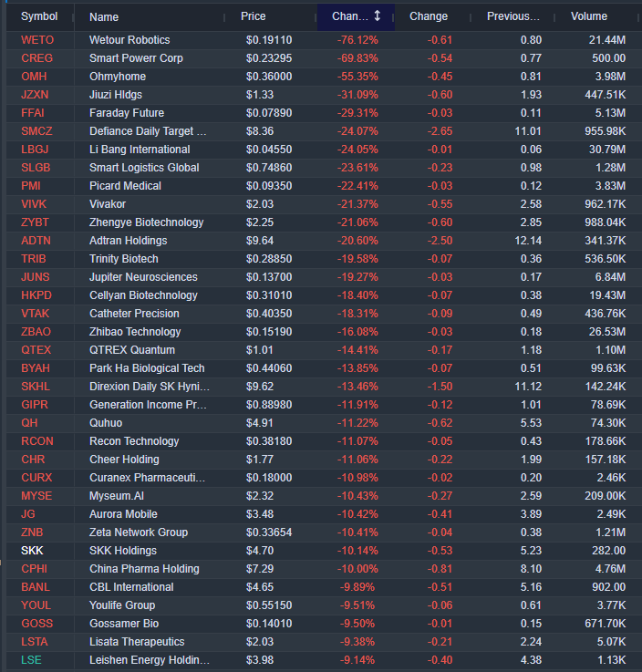Screen dimensions: 642x672
Task: Sort by the Price column header
Action: [x=253, y=16]
